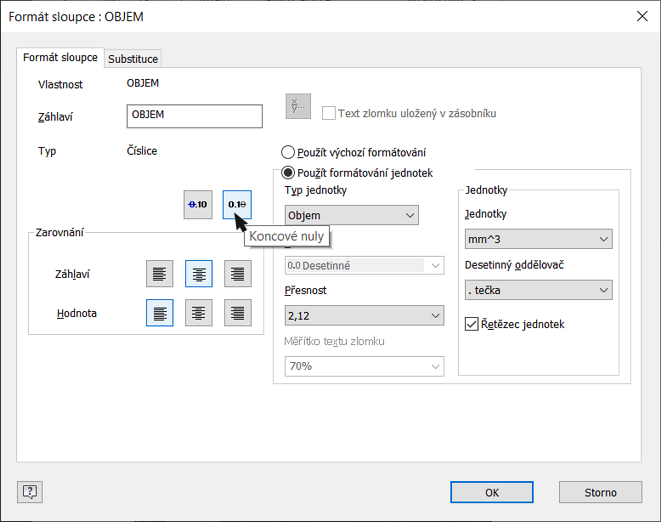Right-align the Záhlaví heading
The height and width of the screenshot is (522, 661).
[x=237, y=273]
